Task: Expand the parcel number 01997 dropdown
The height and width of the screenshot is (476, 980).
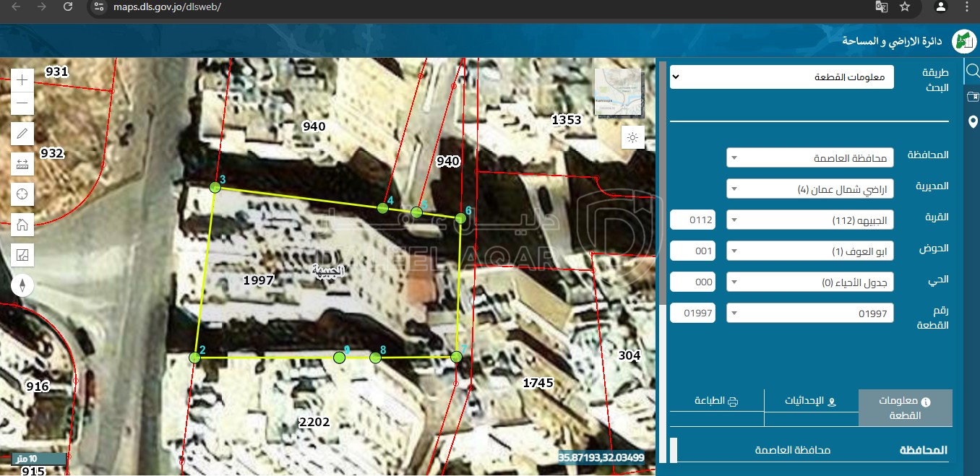Action: coord(809,313)
